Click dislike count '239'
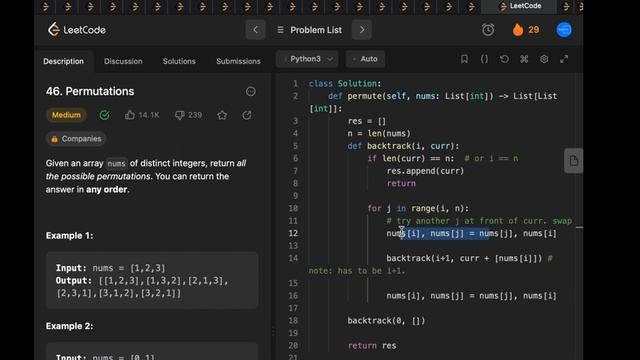 [x=195, y=115]
